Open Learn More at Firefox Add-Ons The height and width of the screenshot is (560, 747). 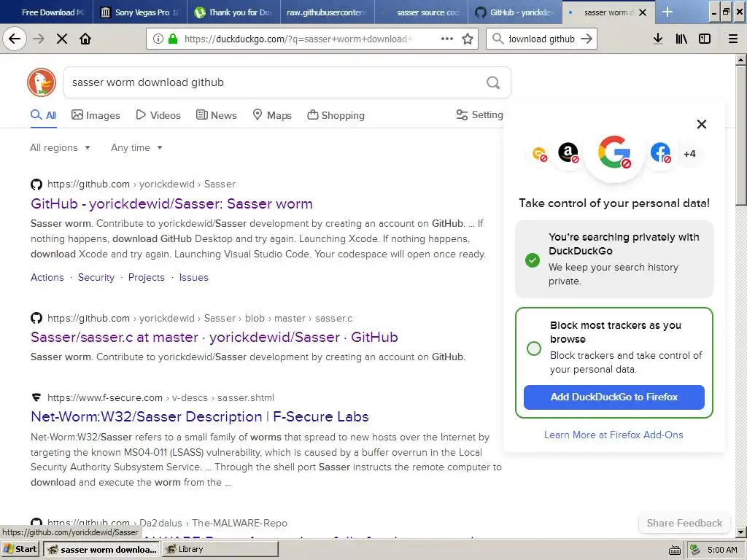(614, 435)
